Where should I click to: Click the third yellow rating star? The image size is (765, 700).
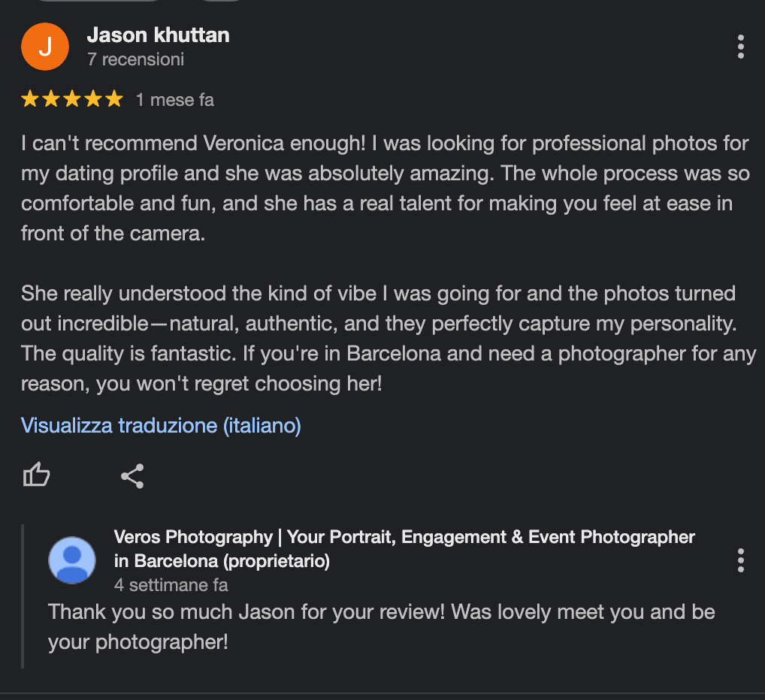click(72, 99)
